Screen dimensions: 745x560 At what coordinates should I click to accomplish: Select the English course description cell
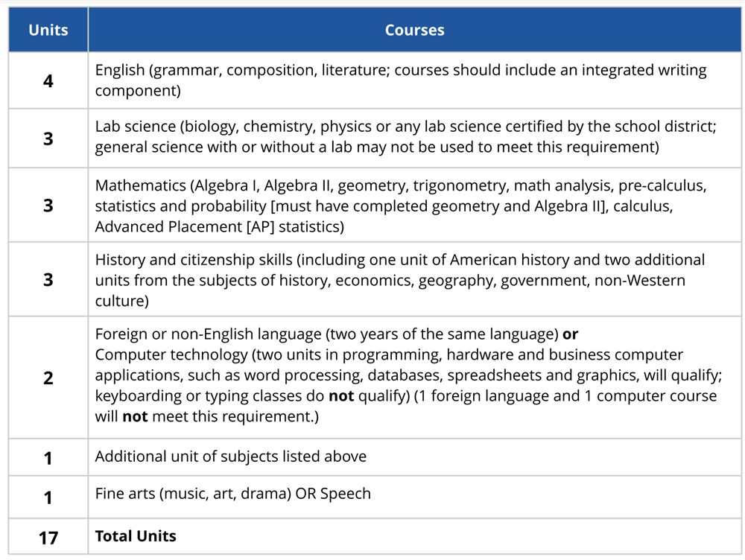(x=401, y=80)
